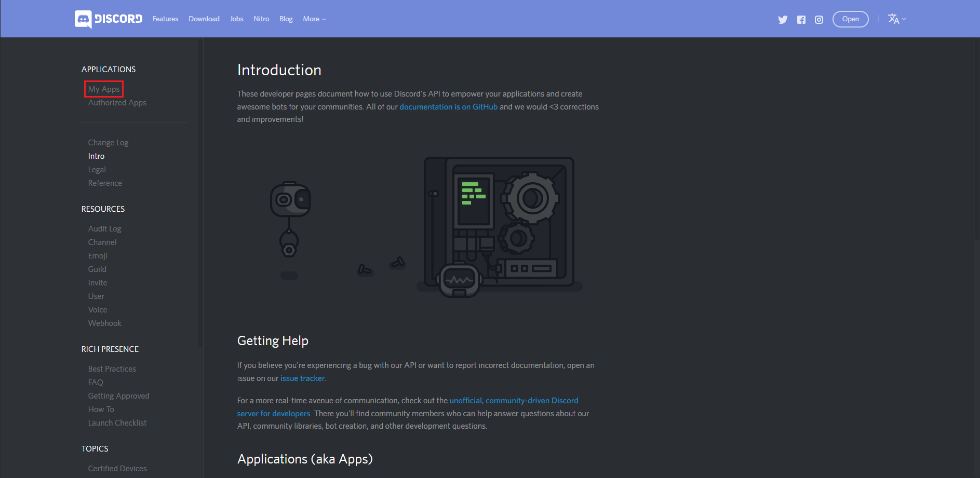Open Emoji resource page
This screenshot has width=980, height=478.
tap(98, 256)
